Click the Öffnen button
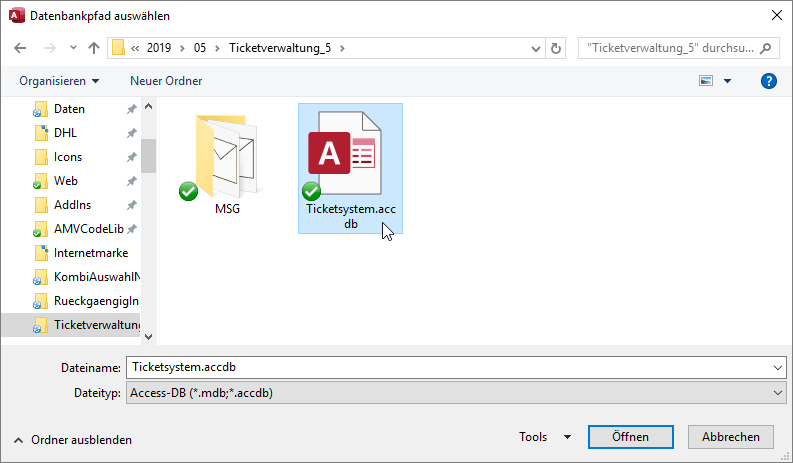This screenshot has height=463, width=793. pos(631,437)
